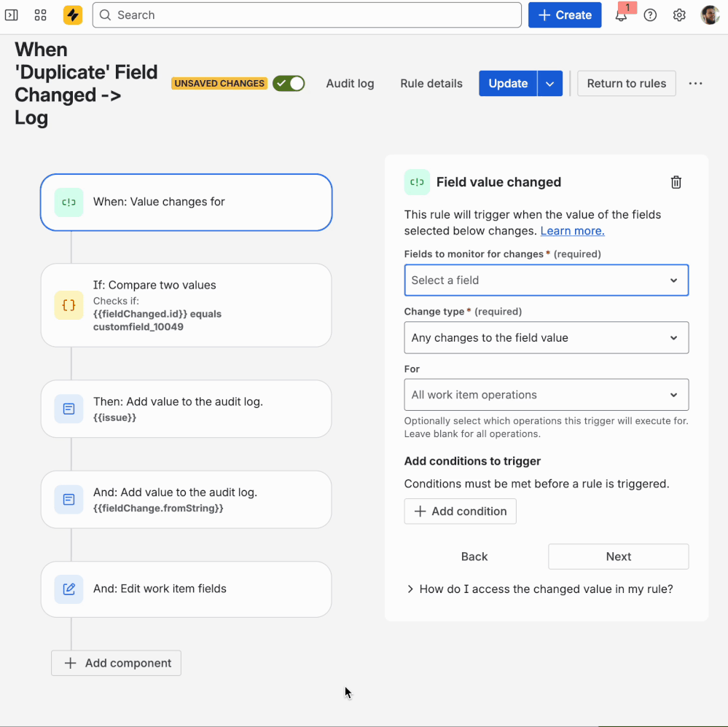Image resolution: width=728 pixels, height=727 pixels.
Task: Click the Search input field
Action: (x=307, y=15)
